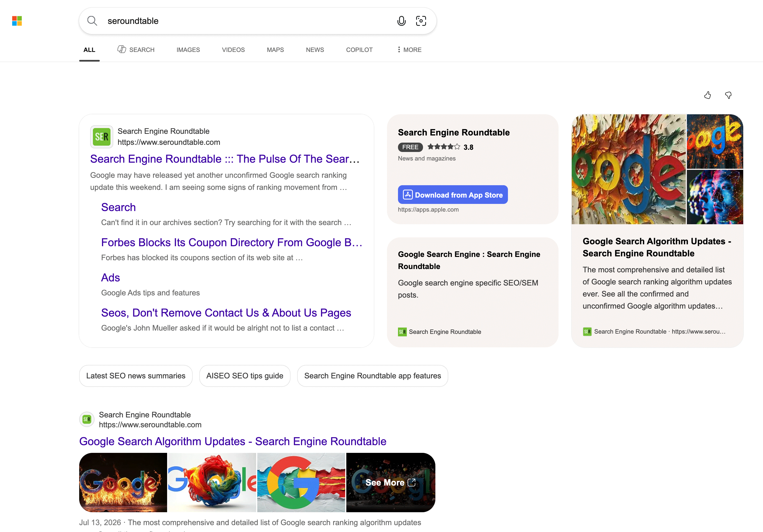This screenshot has width=763, height=532.
Task: Open the fiery Google sign image in card
Action: tap(715, 142)
